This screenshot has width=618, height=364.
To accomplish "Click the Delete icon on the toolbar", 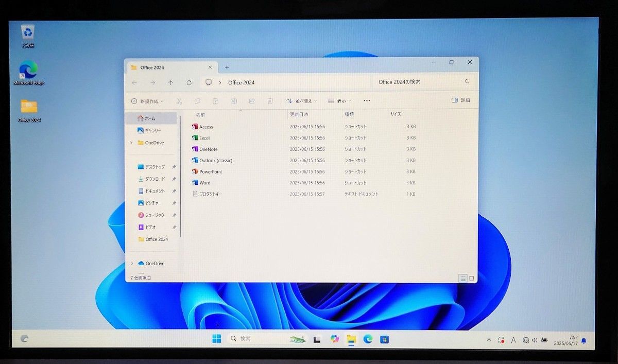I will click(x=270, y=101).
